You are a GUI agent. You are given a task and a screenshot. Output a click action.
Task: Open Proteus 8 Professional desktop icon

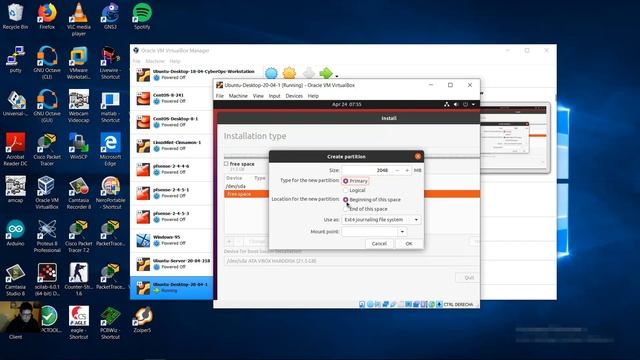pos(47,236)
